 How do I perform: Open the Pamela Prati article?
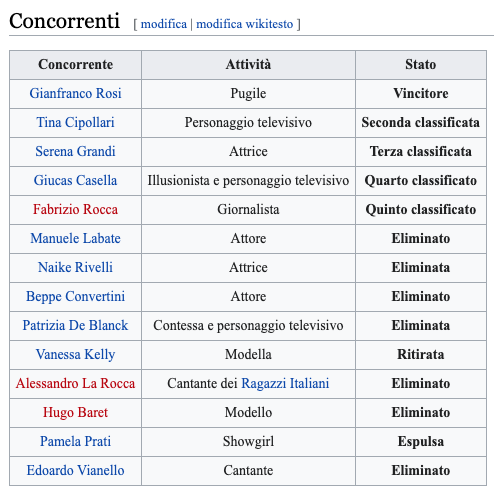point(75,441)
